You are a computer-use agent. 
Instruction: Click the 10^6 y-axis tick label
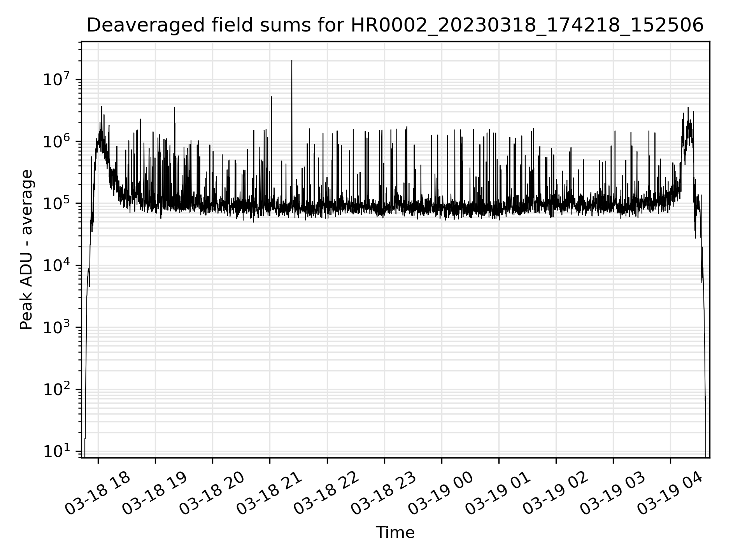[56, 141]
